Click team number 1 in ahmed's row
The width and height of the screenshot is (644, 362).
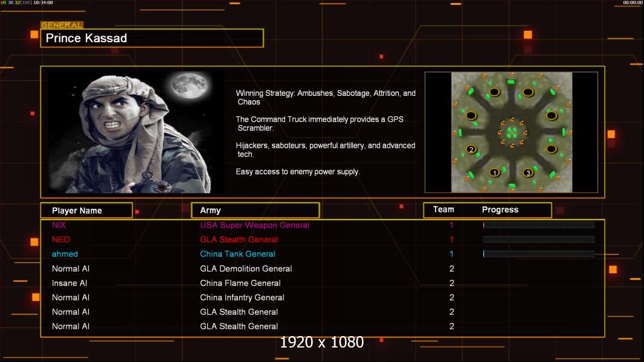click(451, 254)
